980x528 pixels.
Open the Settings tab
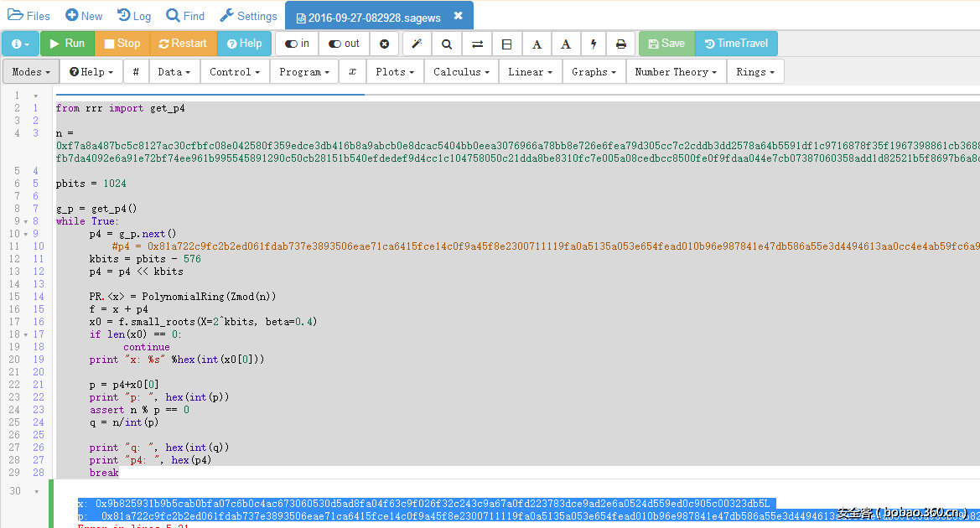pos(248,16)
